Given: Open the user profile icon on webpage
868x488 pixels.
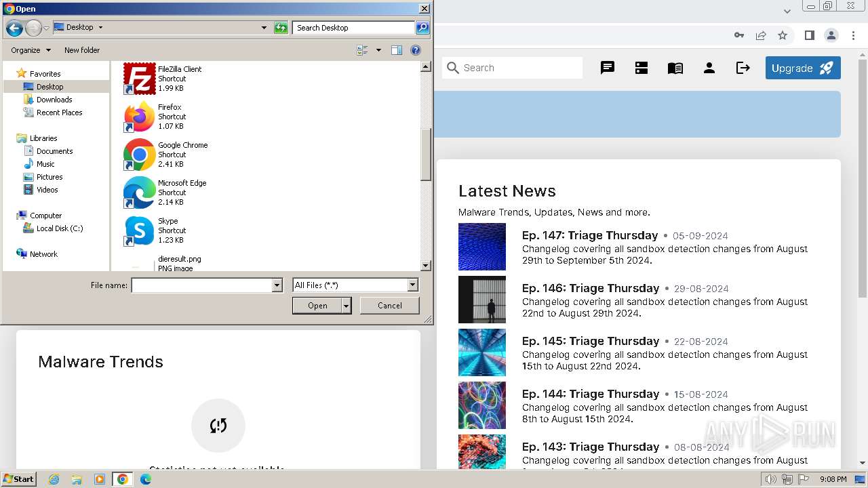Looking at the screenshot, I should [x=709, y=68].
